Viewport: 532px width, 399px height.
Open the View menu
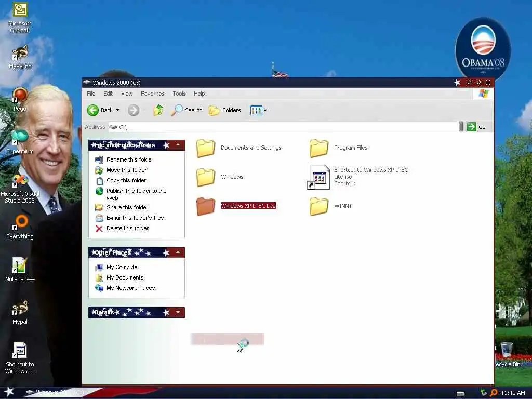127,94
